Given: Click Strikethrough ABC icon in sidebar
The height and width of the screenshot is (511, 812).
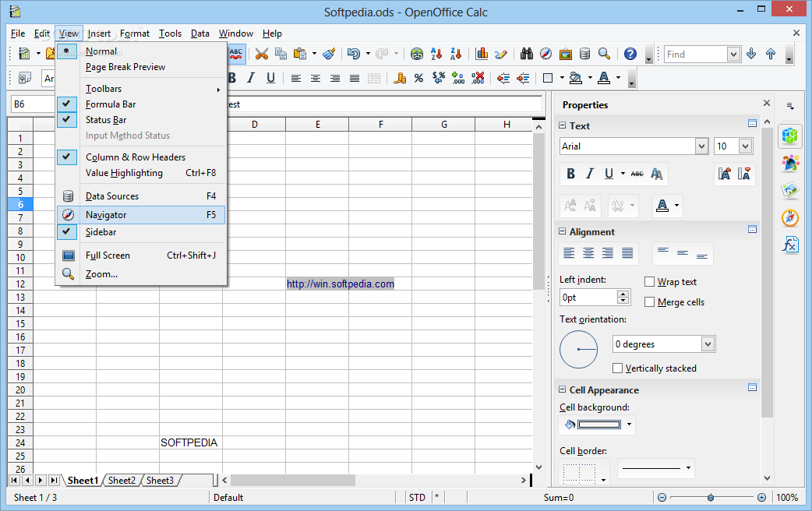Looking at the screenshot, I should [637, 174].
